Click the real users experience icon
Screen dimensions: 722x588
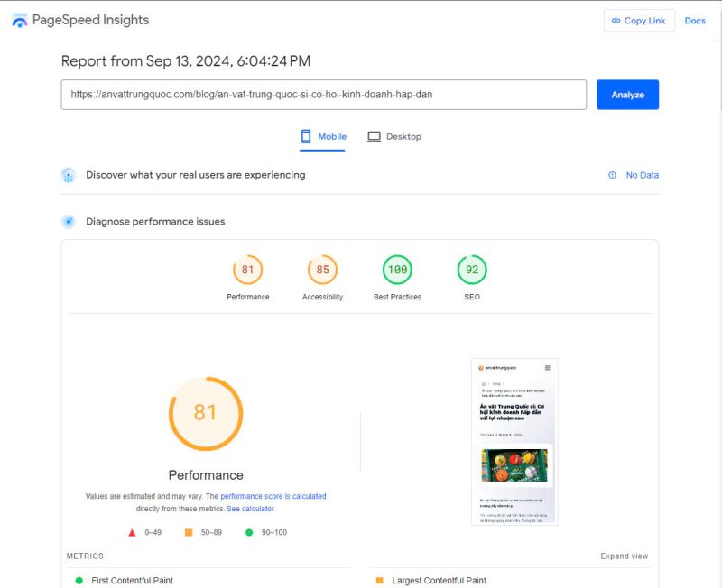[x=69, y=175]
